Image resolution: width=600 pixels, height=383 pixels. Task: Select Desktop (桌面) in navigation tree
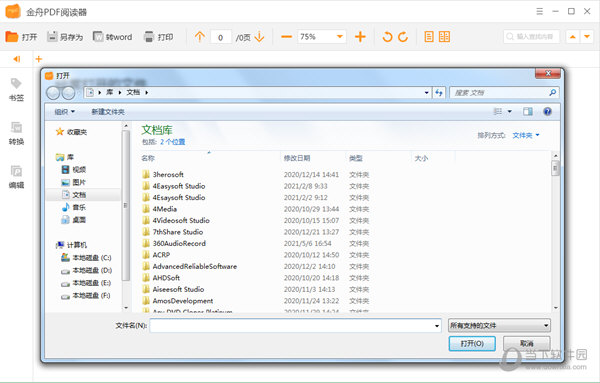(74, 220)
